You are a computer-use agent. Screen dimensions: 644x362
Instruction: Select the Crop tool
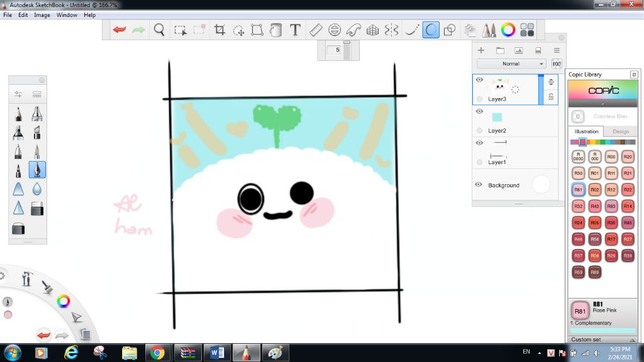pyautogui.click(x=219, y=30)
